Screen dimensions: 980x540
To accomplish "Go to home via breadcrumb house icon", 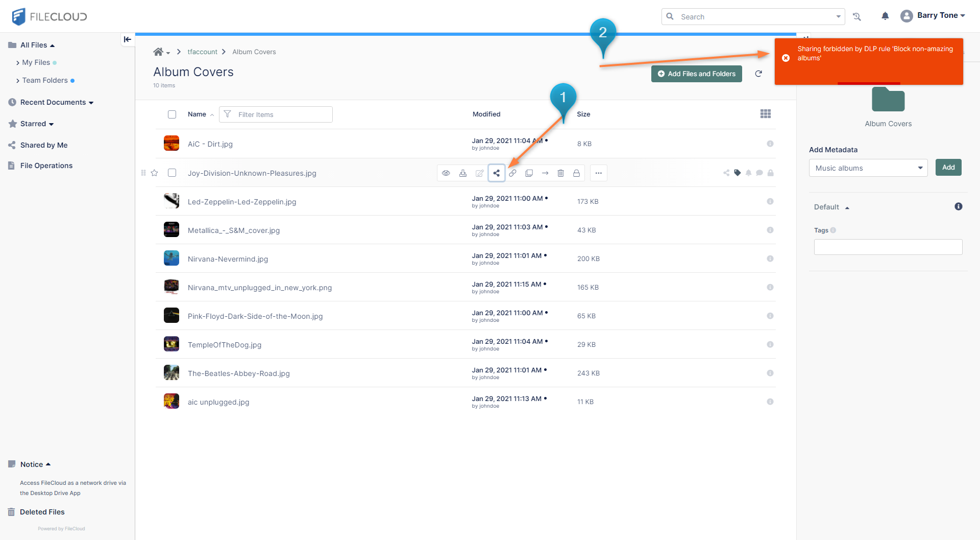I will (158, 52).
